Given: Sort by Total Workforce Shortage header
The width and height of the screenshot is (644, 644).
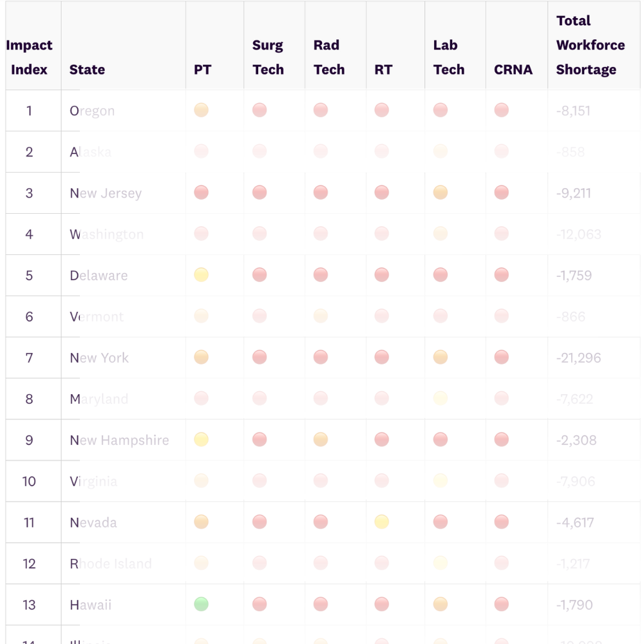Looking at the screenshot, I should point(590,45).
